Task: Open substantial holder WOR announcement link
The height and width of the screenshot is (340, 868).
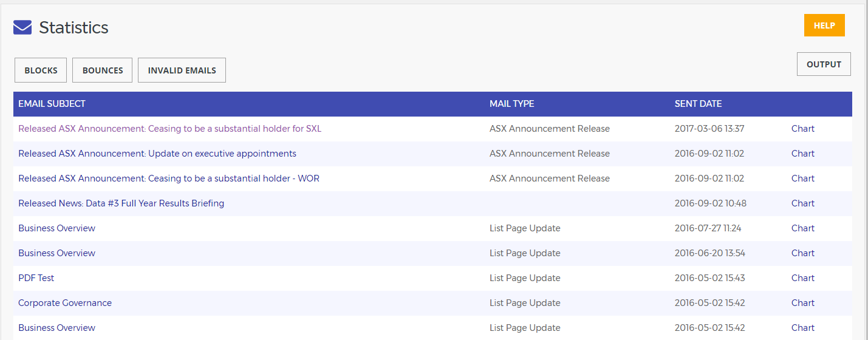Action: [x=169, y=178]
